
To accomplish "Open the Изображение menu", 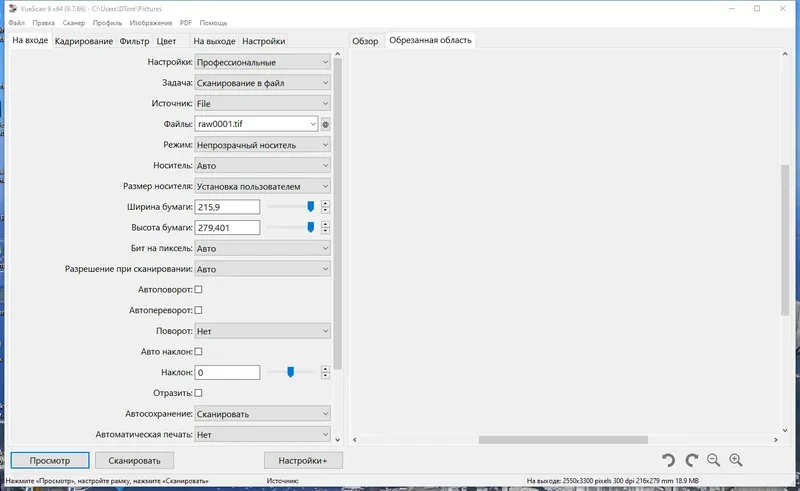I will (x=151, y=23).
